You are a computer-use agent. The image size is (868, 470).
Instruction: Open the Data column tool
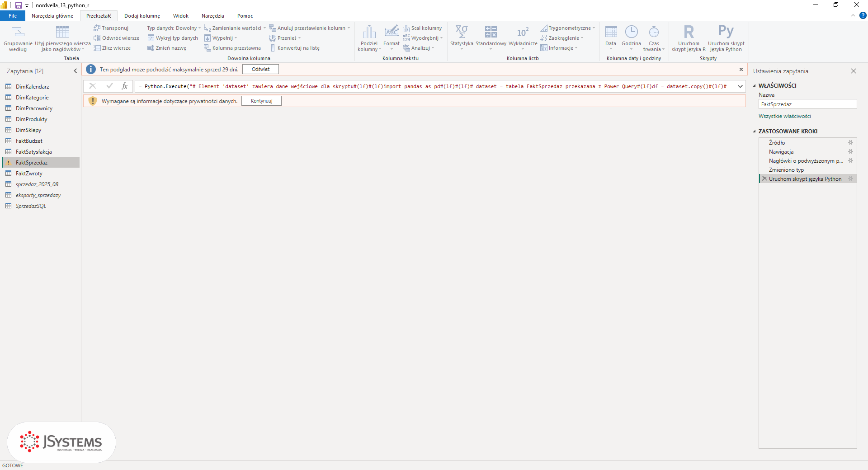(x=611, y=38)
